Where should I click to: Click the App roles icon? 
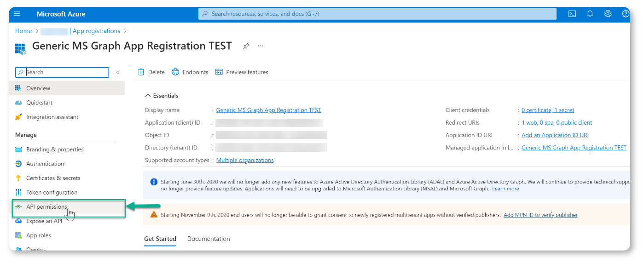pos(18,235)
